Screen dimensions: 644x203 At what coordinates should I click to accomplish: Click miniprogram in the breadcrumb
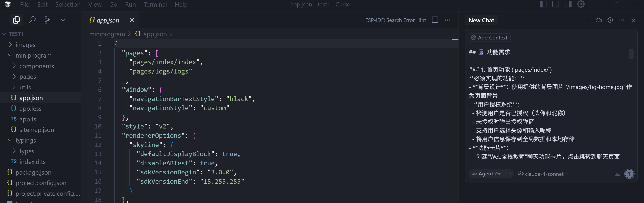point(107,34)
